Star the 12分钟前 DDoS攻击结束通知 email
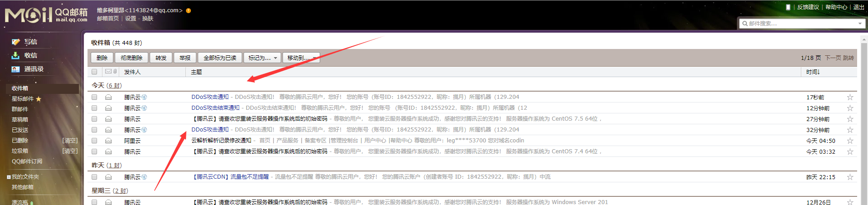The image size is (868, 205). (850, 108)
